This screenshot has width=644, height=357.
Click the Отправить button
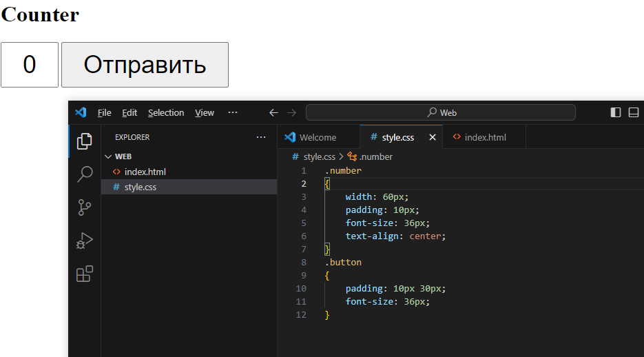point(145,65)
